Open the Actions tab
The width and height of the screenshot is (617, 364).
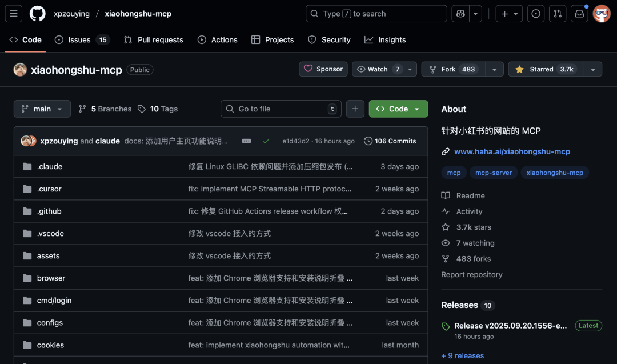point(218,40)
